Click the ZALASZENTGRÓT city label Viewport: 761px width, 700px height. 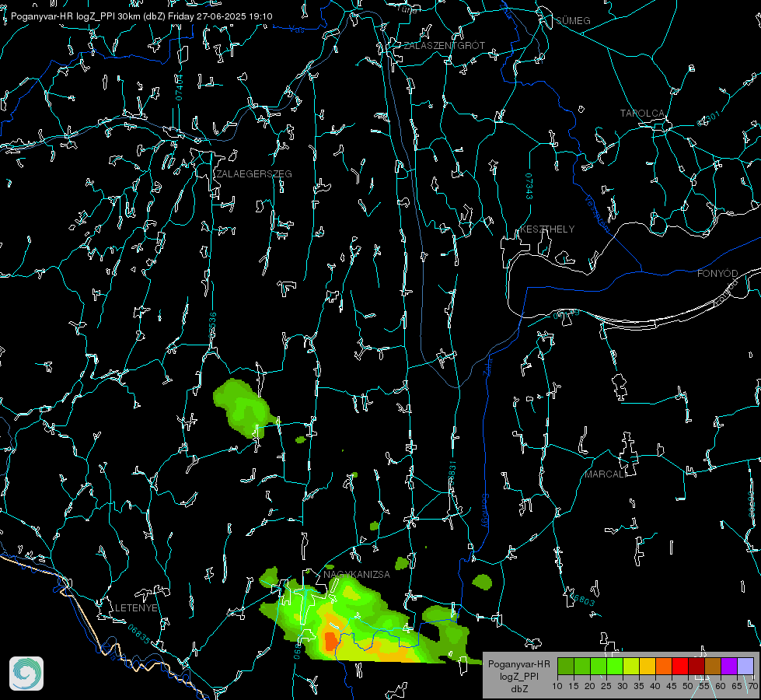[444, 46]
